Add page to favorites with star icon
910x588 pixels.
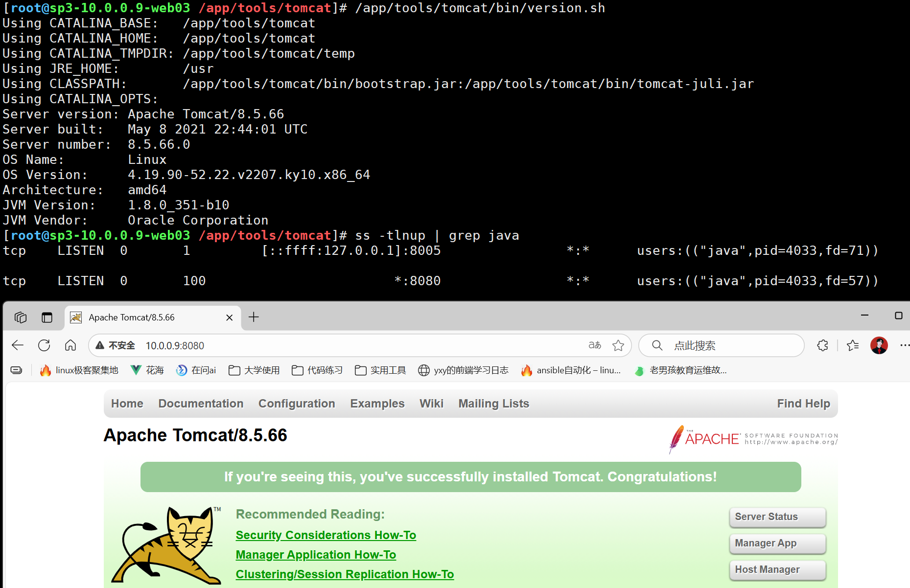[618, 345]
